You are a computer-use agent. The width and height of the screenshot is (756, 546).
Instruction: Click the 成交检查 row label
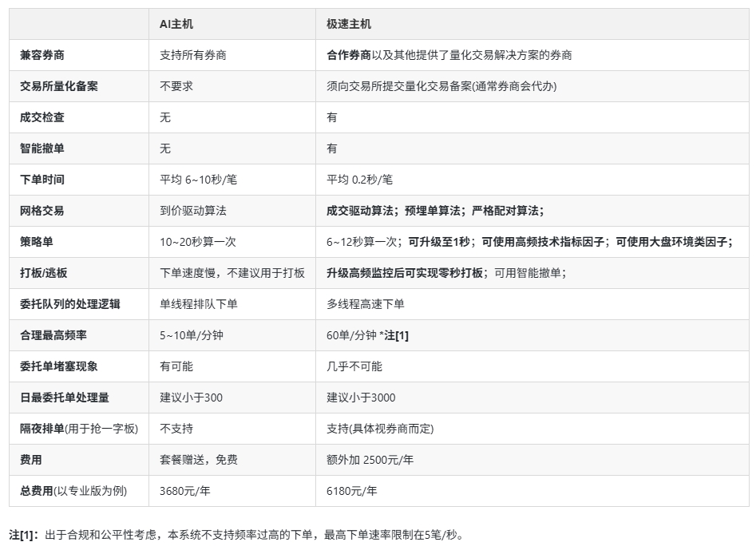(x=42, y=117)
